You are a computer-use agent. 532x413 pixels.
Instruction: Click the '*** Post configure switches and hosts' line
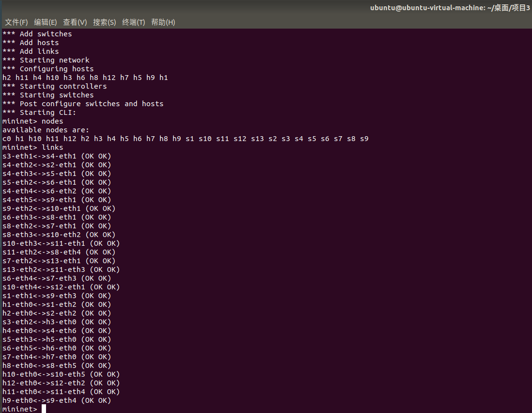click(x=83, y=104)
